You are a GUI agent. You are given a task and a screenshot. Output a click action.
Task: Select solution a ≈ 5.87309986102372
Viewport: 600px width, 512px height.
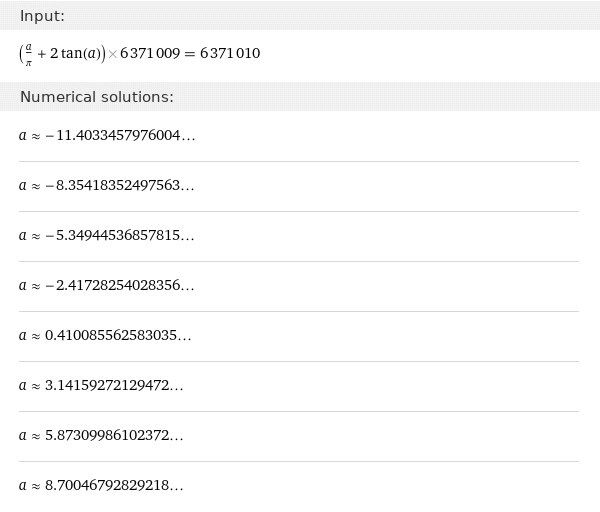coord(101,435)
